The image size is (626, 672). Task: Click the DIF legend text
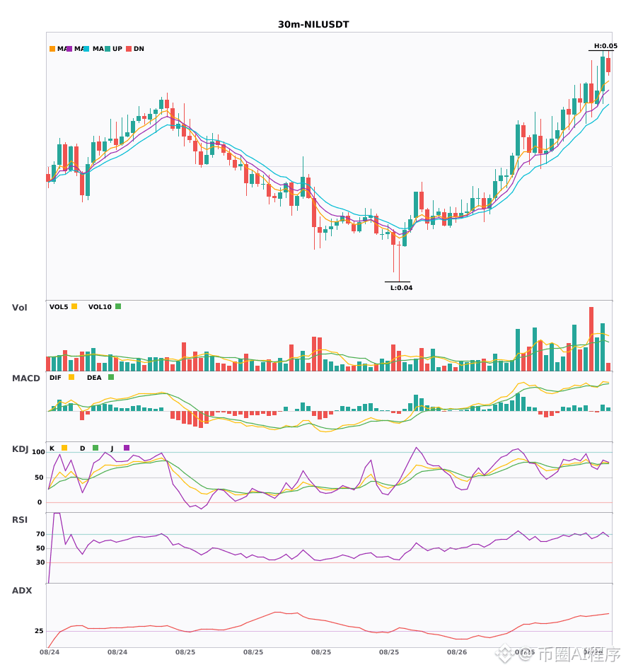pyautogui.click(x=55, y=378)
